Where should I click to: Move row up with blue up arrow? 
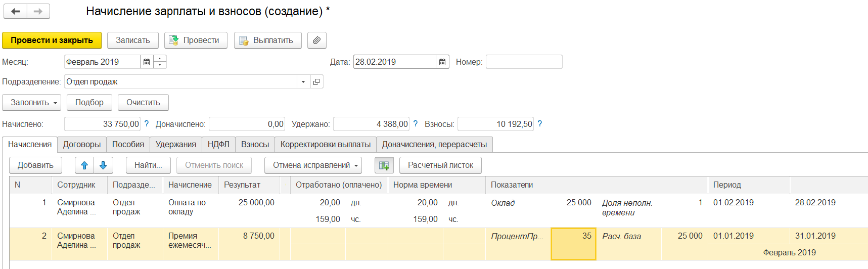(x=84, y=165)
